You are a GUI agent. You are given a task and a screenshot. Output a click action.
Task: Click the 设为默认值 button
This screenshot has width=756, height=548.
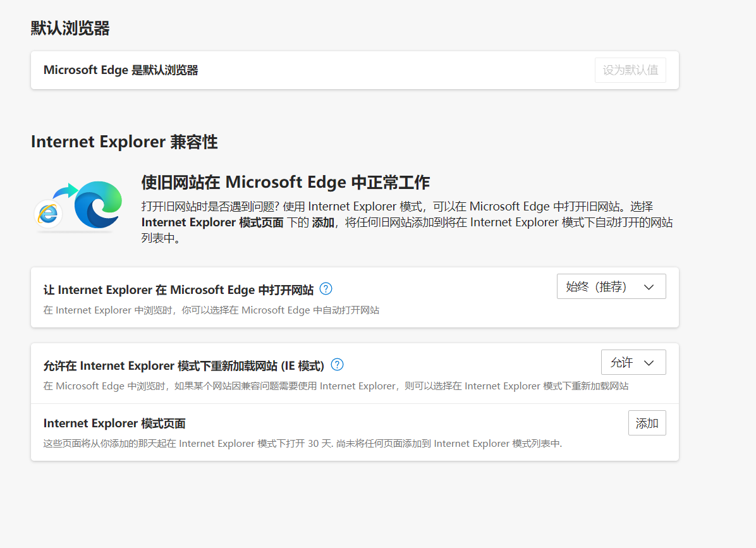click(x=630, y=70)
